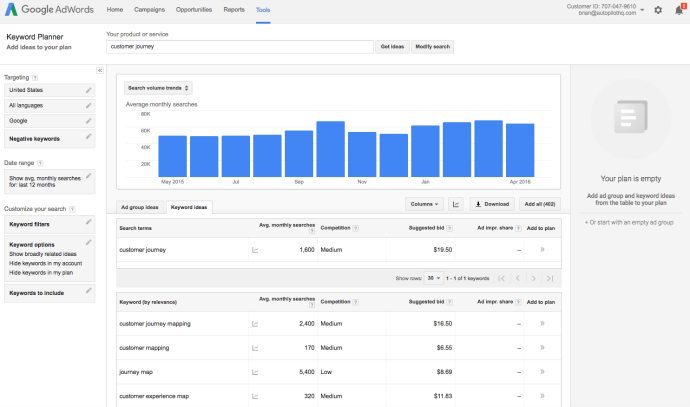Click the $19.50 suggested bid value
The image size is (690, 407).
coord(443,250)
